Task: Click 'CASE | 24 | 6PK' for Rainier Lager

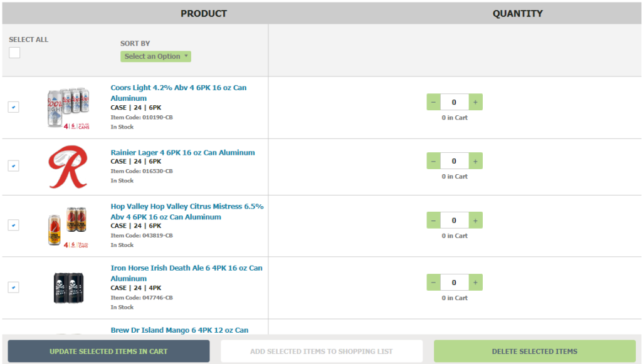Action: pos(136,162)
